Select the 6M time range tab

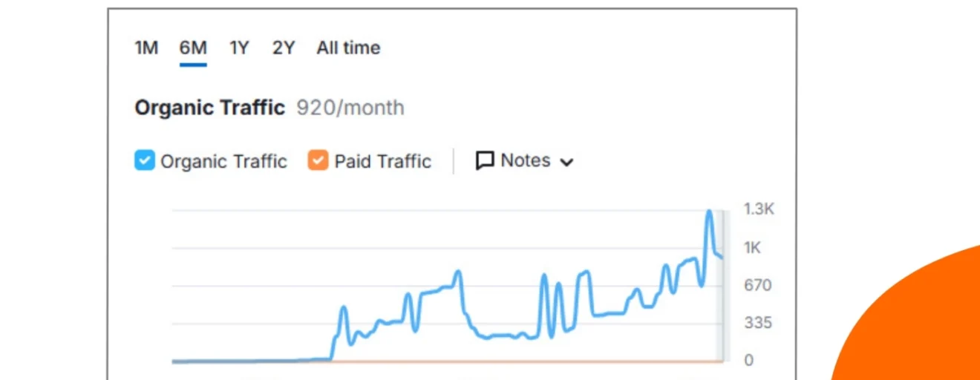click(x=193, y=48)
